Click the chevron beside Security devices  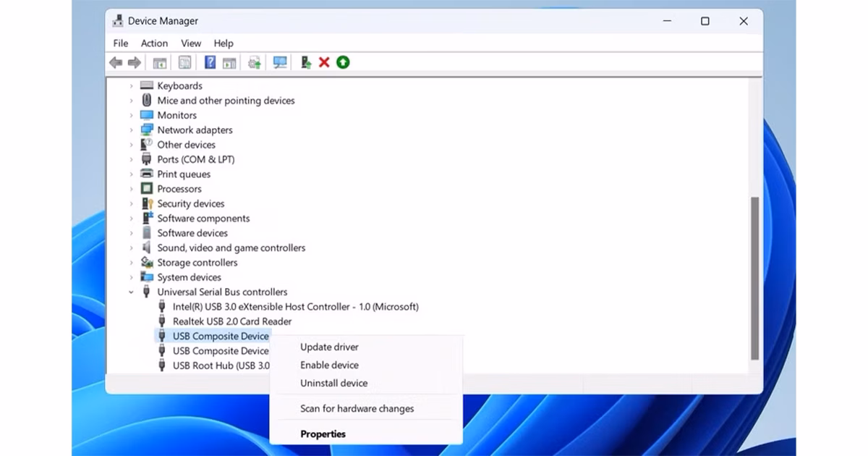131,204
